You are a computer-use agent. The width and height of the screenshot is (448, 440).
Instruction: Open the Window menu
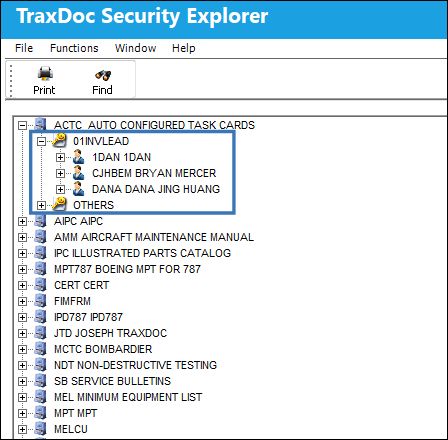[x=135, y=48]
